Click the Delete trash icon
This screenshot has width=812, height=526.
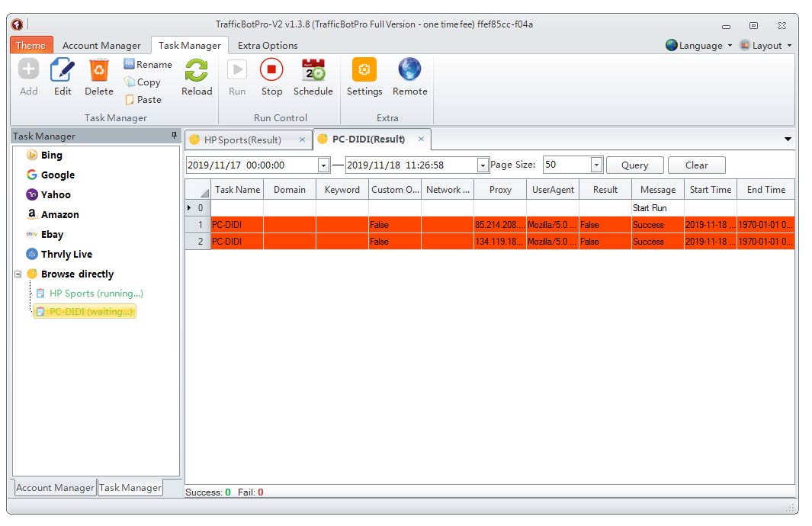tap(99, 71)
